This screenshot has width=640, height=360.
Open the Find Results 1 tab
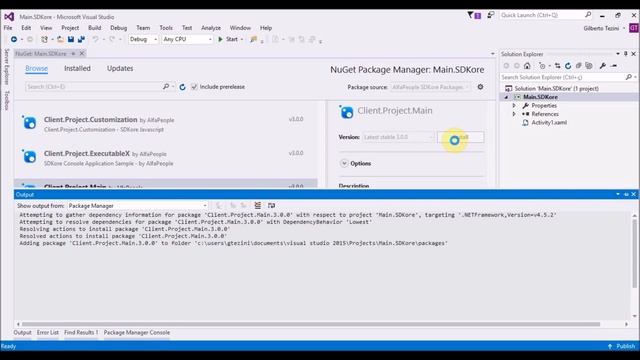(x=81, y=332)
